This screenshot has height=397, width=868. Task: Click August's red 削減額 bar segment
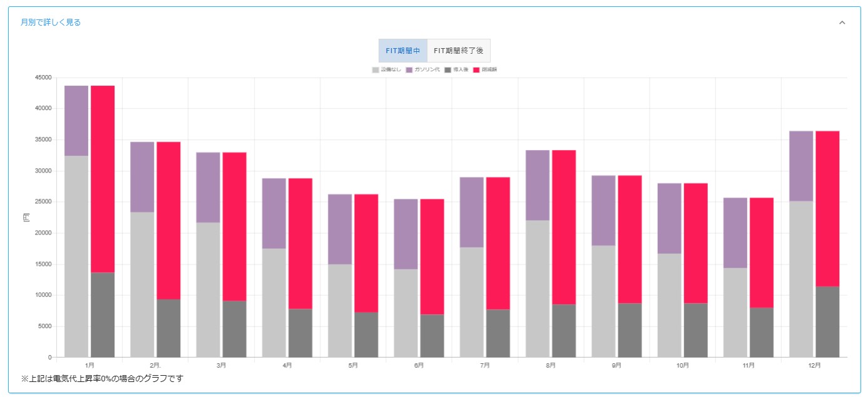tap(564, 228)
